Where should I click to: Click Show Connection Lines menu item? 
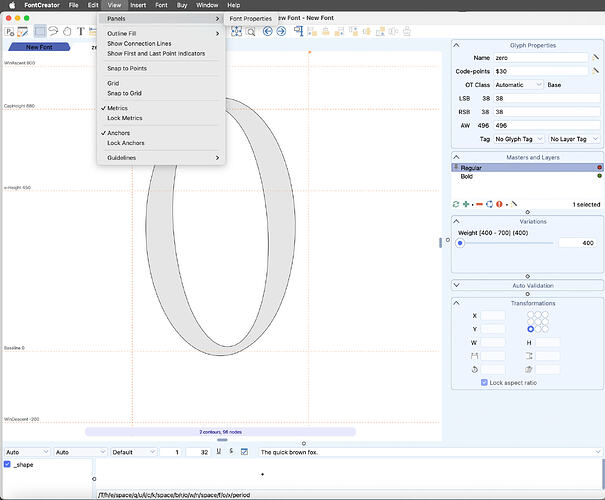click(139, 44)
